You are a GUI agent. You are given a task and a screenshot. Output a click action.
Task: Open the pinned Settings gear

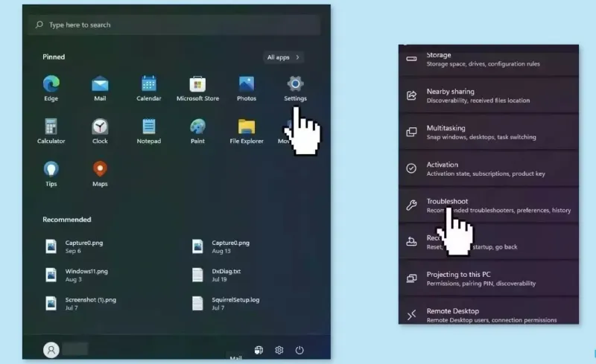point(295,84)
